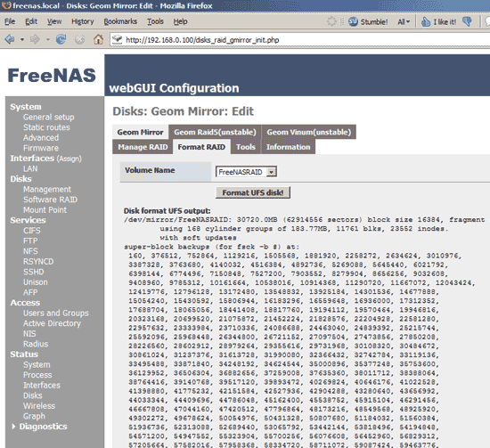Click the site icon in address bar
490x448 pixels.
[118, 40]
